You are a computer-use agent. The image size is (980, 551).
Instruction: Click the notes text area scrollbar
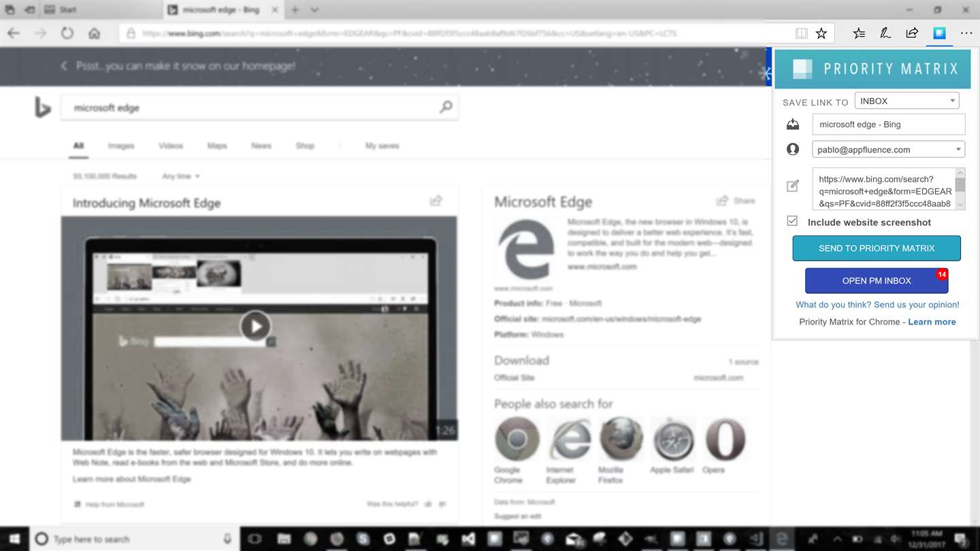click(x=960, y=188)
